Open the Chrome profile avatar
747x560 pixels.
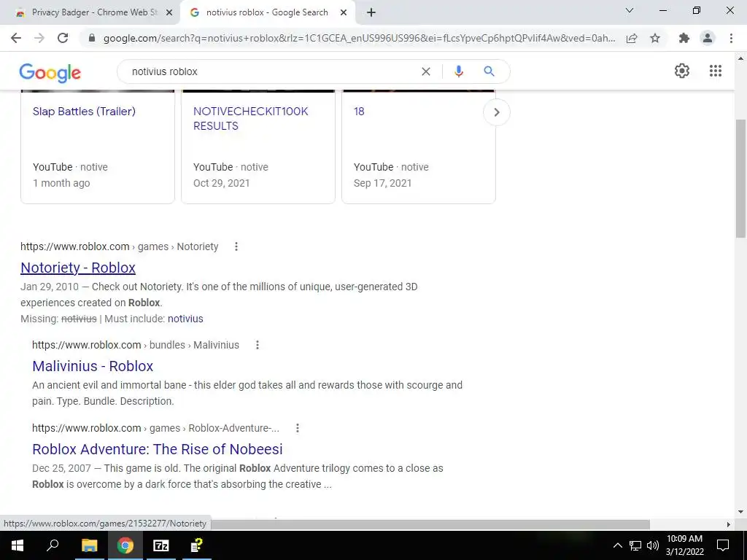pyautogui.click(x=708, y=38)
